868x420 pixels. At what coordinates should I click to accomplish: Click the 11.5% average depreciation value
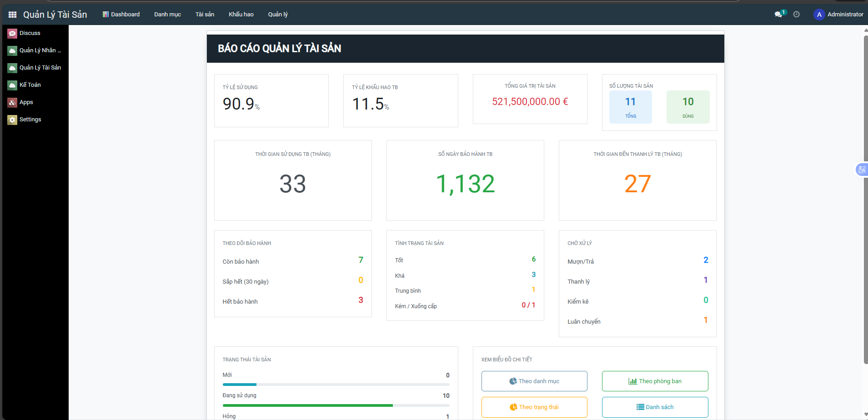[x=371, y=104]
